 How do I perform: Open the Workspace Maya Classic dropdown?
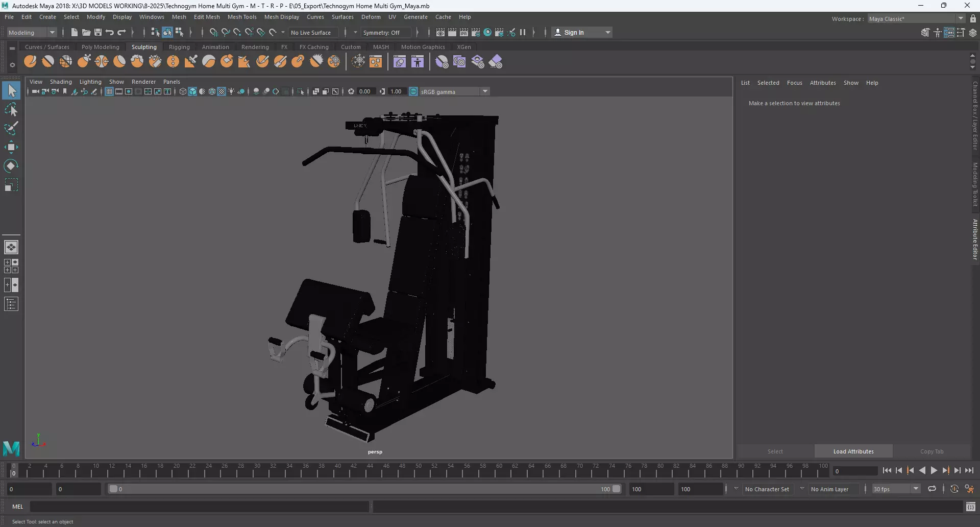pos(917,18)
